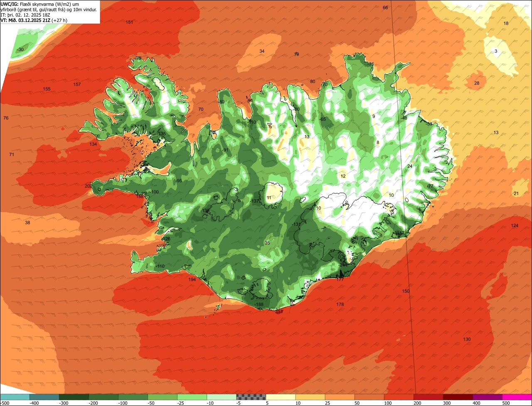Click the '-500' legend label

point(5,403)
